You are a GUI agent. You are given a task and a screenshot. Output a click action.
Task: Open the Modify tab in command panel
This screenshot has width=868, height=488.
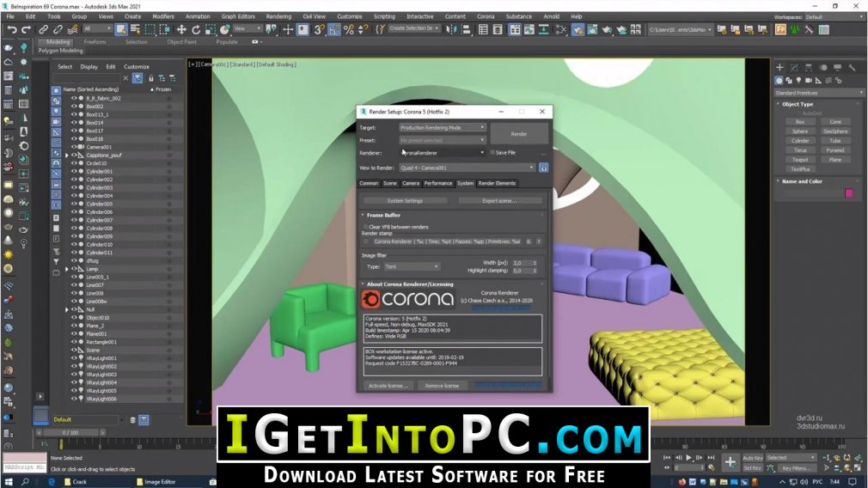coord(793,67)
